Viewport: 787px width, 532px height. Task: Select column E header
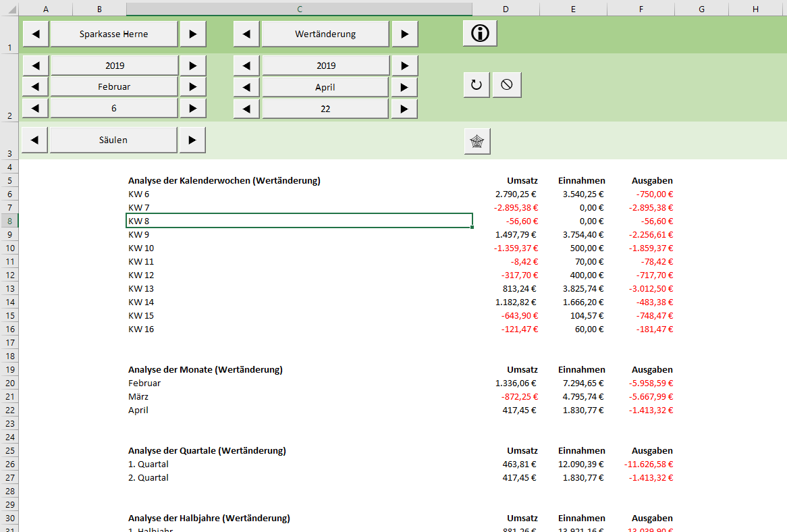pyautogui.click(x=573, y=9)
